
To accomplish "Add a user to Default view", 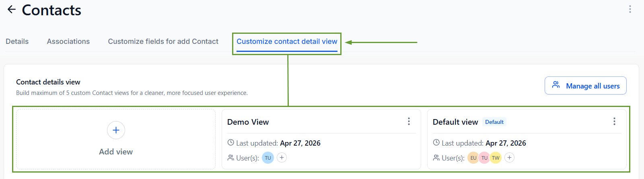I will tap(509, 158).
